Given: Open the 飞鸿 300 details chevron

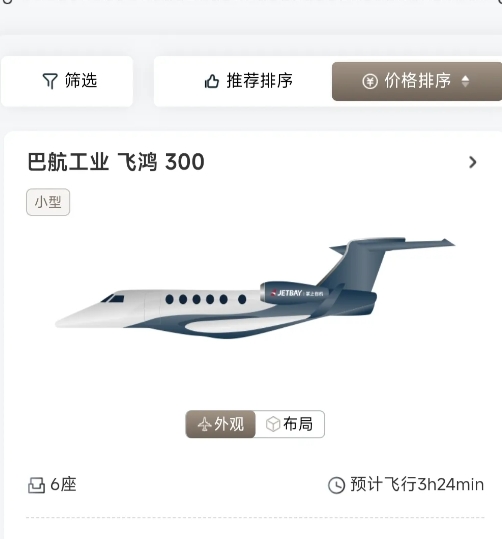Looking at the screenshot, I should pyautogui.click(x=473, y=162).
